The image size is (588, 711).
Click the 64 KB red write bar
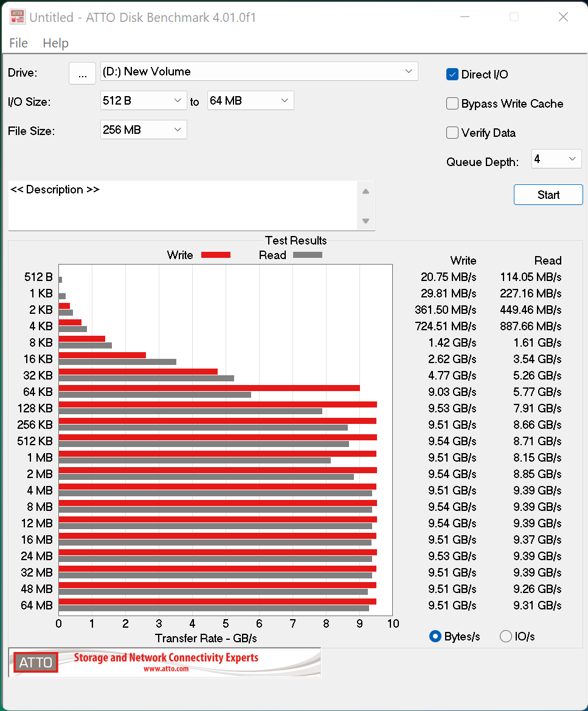point(209,388)
